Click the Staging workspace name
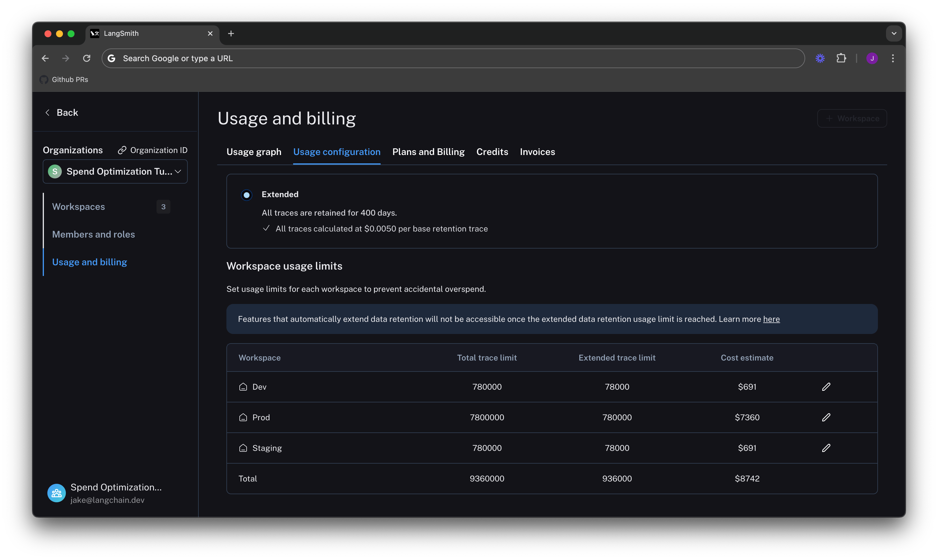 267,448
